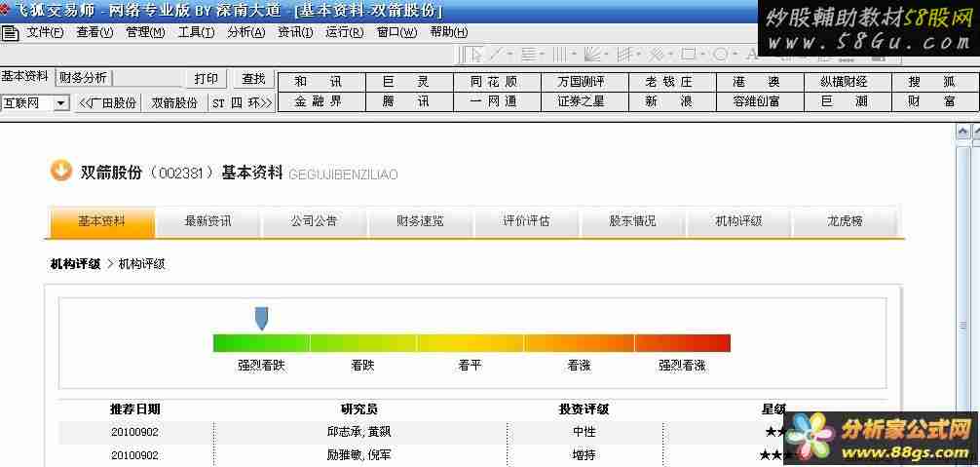Open the 和讯 data source
The height and width of the screenshot is (467, 980).
click(x=321, y=82)
